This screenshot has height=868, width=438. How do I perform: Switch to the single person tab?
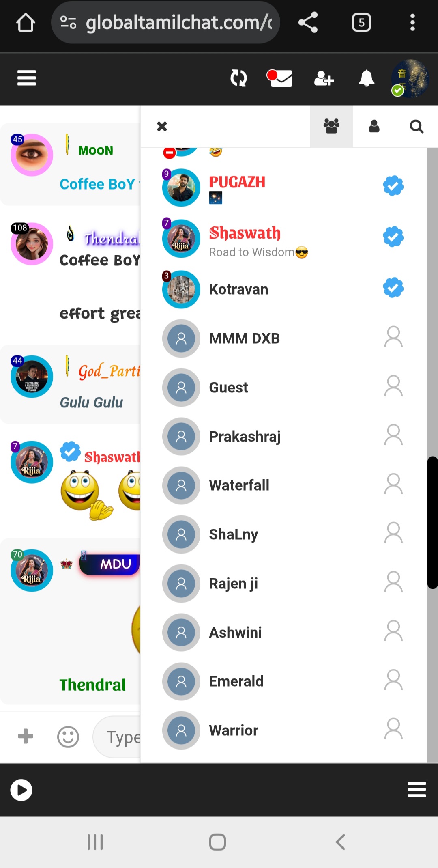pos(374,126)
